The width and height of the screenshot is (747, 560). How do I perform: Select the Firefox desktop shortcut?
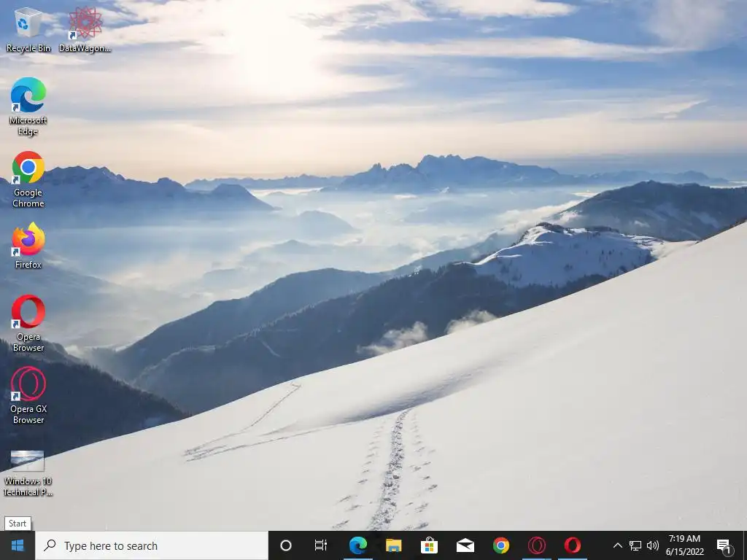coord(28,246)
